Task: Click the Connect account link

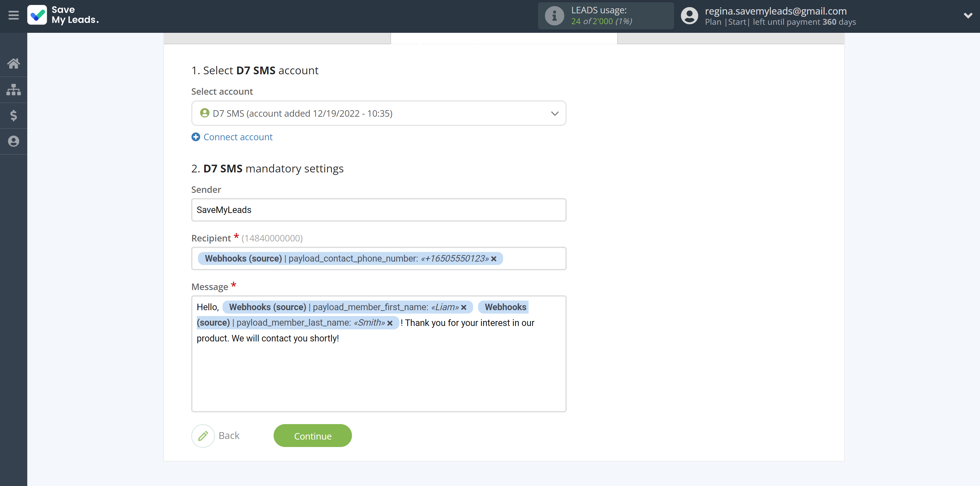Action: 238,137
